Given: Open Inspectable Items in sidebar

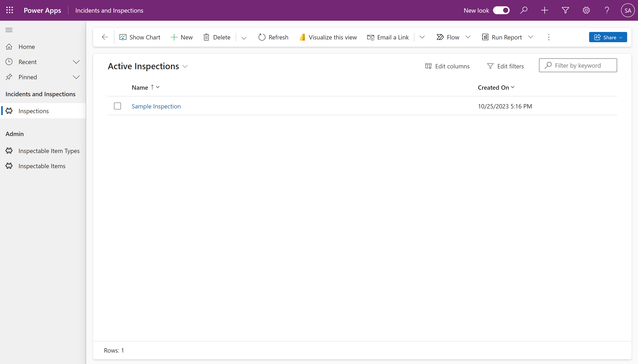Looking at the screenshot, I should pyautogui.click(x=43, y=166).
